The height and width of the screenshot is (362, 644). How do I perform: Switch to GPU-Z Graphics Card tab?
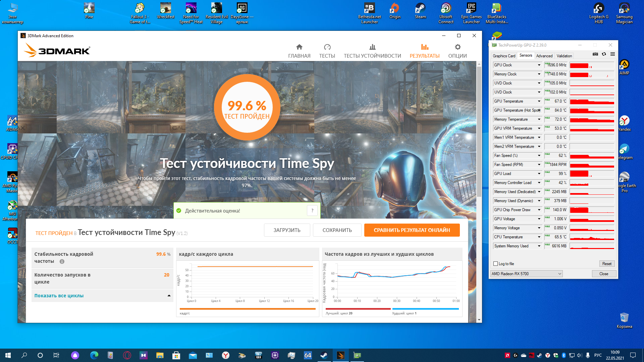(x=504, y=56)
